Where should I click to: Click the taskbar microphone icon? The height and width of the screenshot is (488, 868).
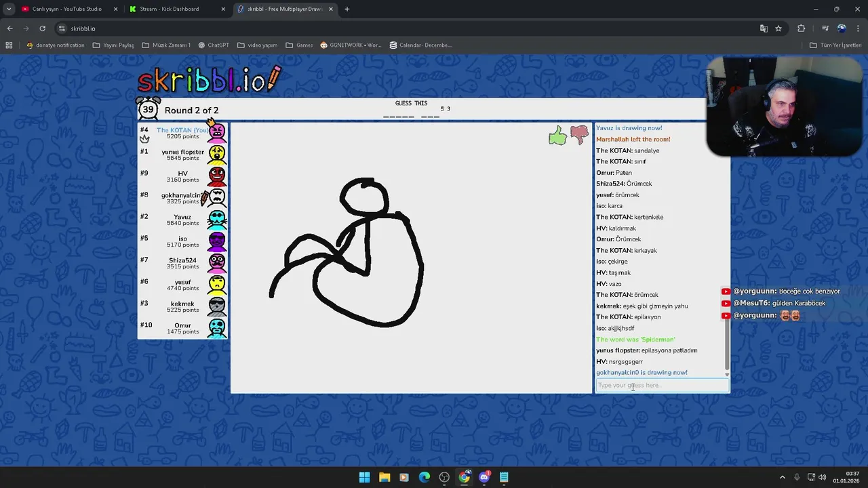pyautogui.click(x=797, y=477)
